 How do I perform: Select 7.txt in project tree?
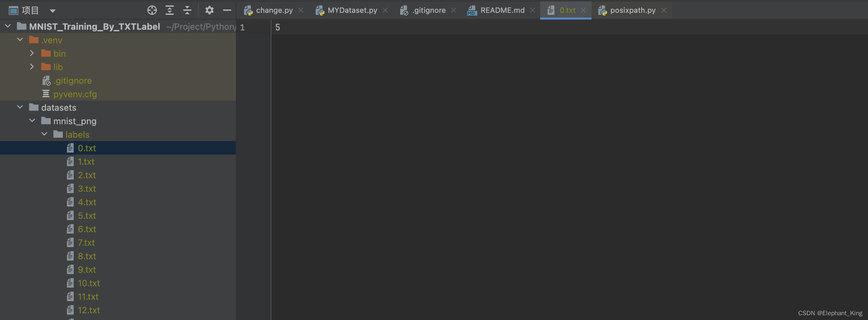pos(87,243)
